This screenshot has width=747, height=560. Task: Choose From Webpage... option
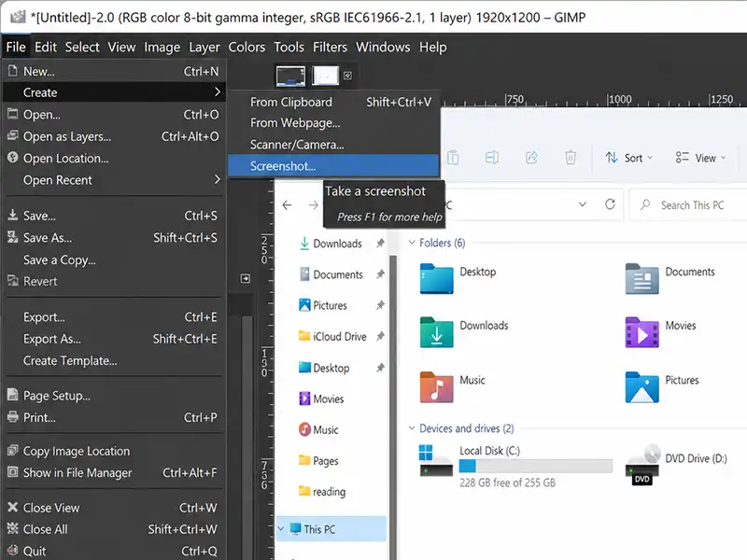(333, 123)
